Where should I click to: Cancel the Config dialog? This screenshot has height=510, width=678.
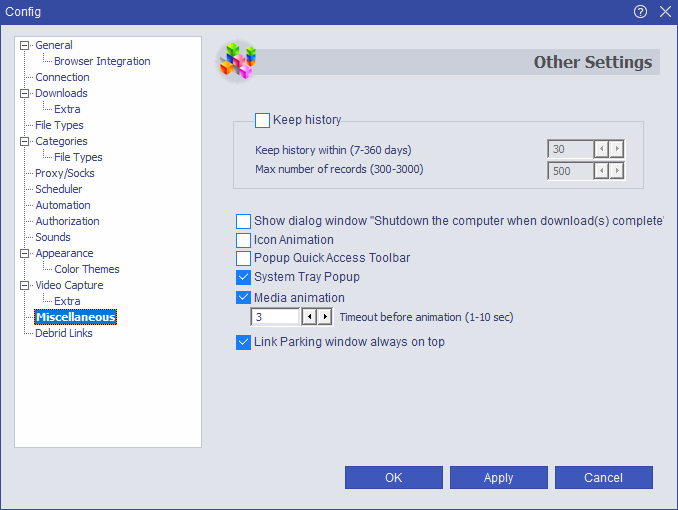[x=604, y=478]
